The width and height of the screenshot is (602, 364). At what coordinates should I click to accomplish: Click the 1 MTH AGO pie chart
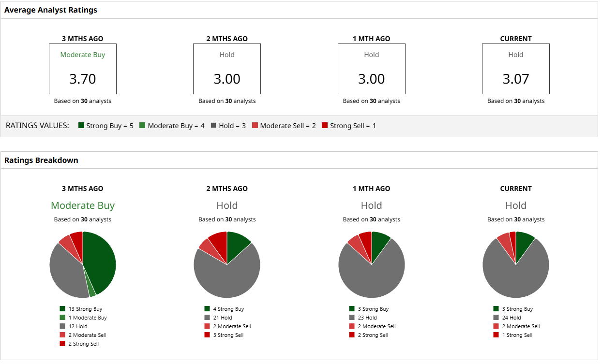point(372,264)
